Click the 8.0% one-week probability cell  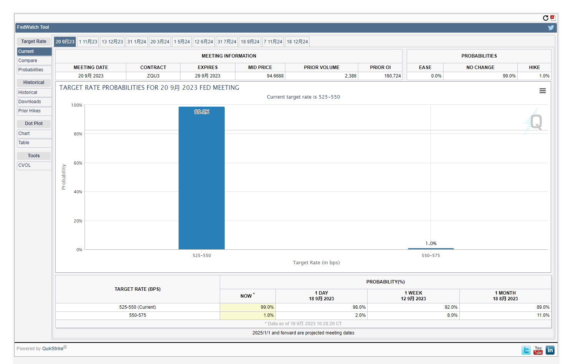coord(413,315)
